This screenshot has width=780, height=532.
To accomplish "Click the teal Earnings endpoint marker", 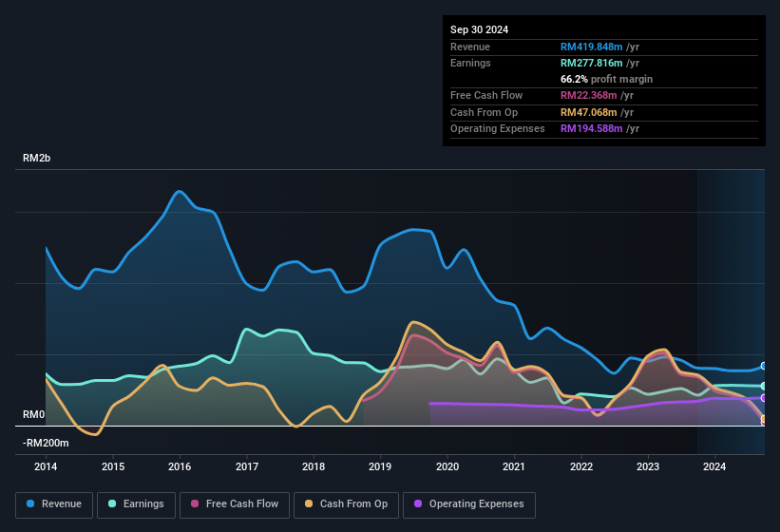I will pos(764,386).
